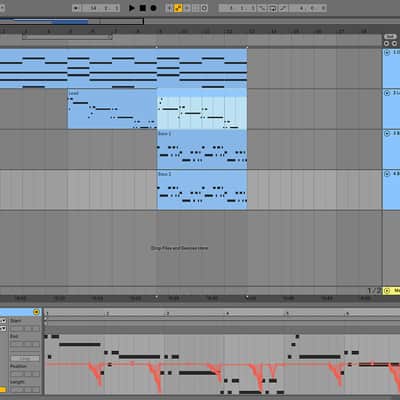Click the clip Start value field
This screenshot has width=400, height=400.
(x=25, y=329)
